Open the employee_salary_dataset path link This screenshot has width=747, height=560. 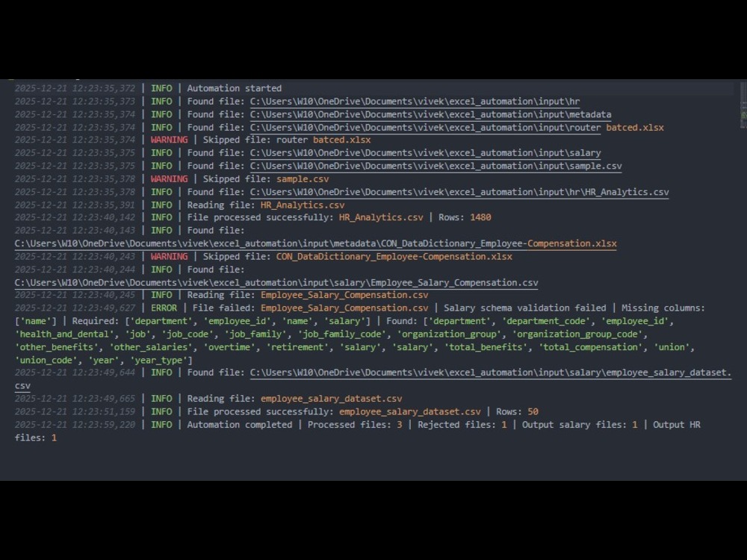click(491, 373)
